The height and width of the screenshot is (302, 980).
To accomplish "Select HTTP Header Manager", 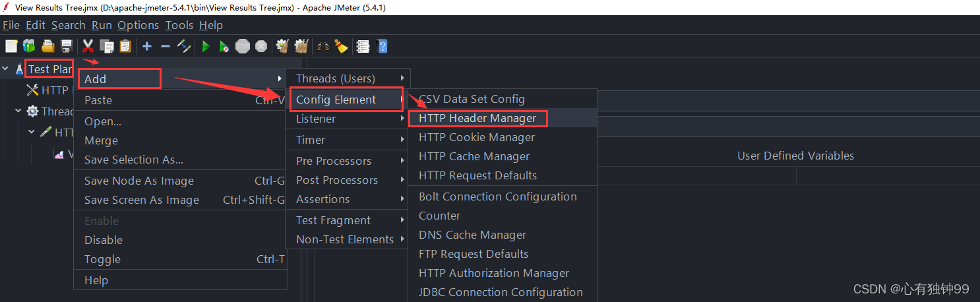I will [x=503, y=119].
